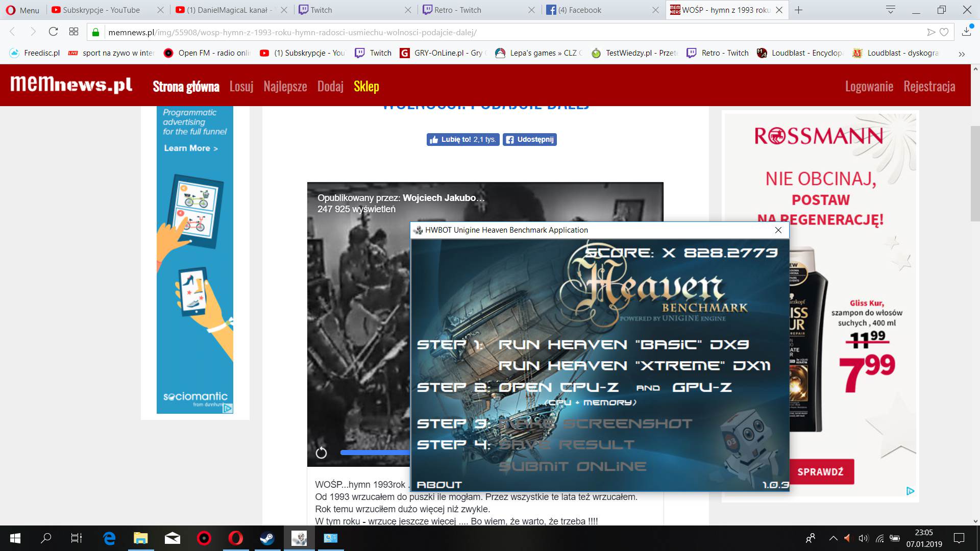Image resolution: width=980 pixels, height=551 pixels.
Task: Open the Opera Menu button
Action: tap(22, 10)
